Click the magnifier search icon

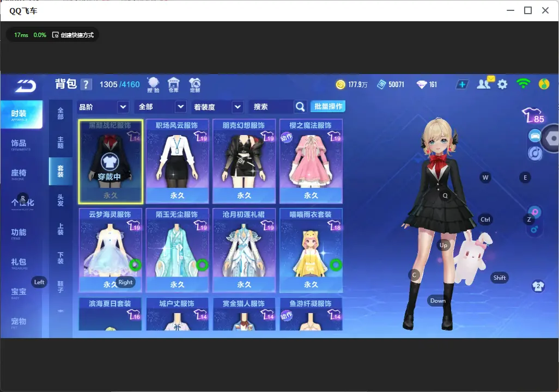pos(300,107)
